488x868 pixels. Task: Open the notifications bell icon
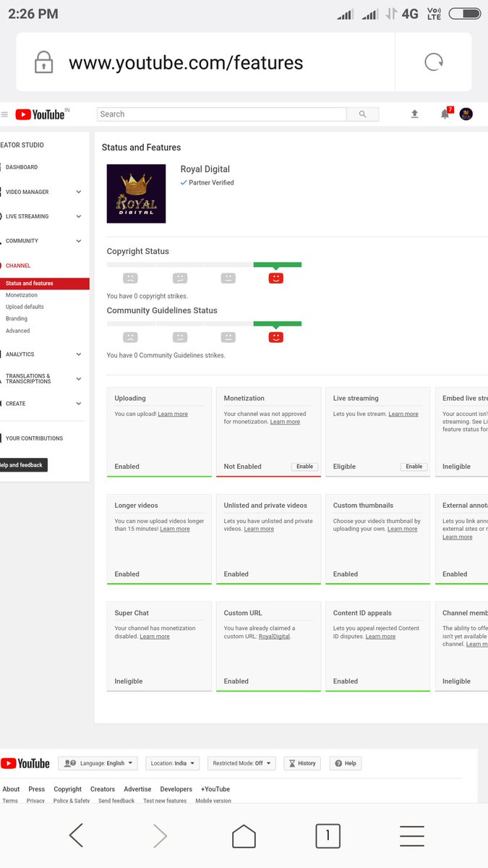[445, 114]
